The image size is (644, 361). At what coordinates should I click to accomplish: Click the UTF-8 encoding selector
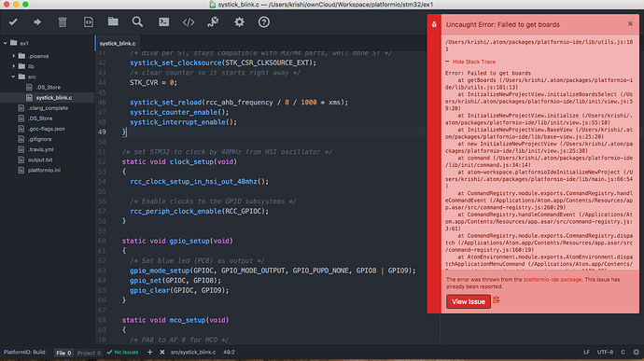pyautogui.click(x=605, y=352)
